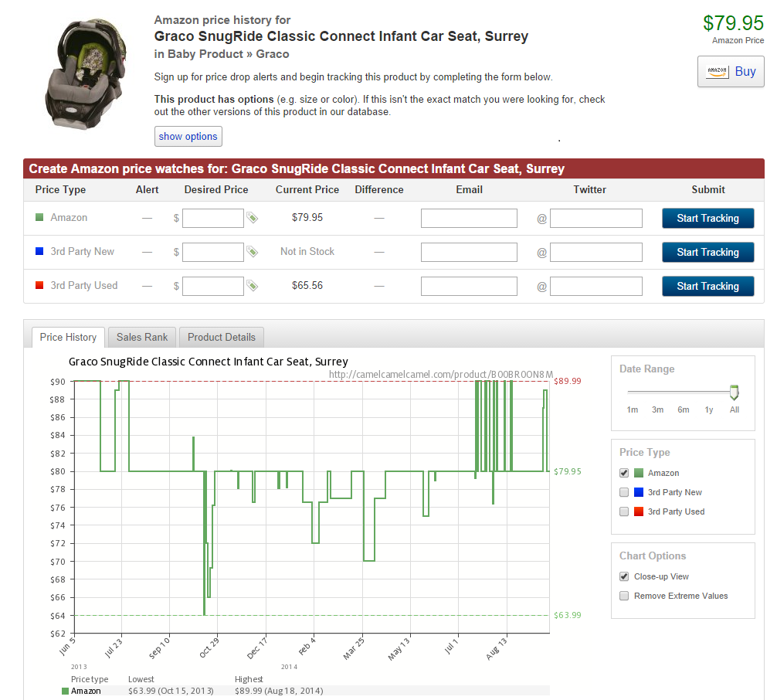Click the Amazon logo icon on Buy button
The width and height of the screenshot is (777, 700).
click(717, 72)
